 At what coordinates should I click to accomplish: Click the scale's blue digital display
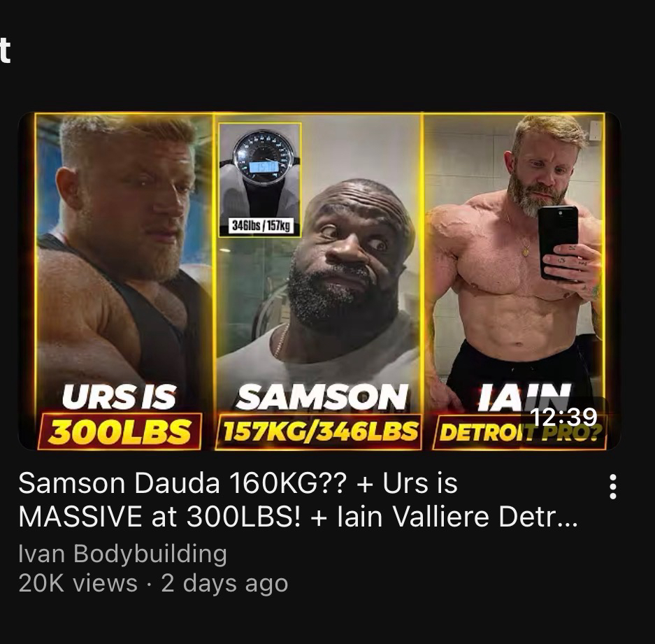click(263, 166)
